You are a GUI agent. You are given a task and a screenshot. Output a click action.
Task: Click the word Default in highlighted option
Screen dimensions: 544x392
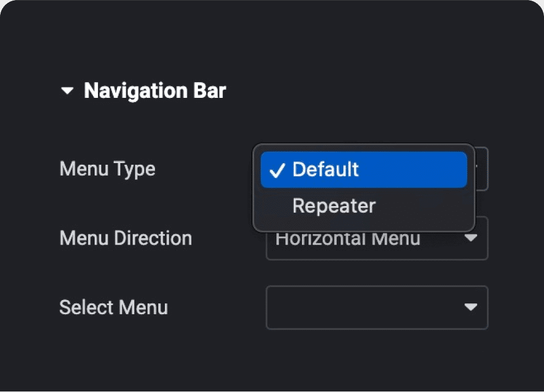tap(325, 170)
